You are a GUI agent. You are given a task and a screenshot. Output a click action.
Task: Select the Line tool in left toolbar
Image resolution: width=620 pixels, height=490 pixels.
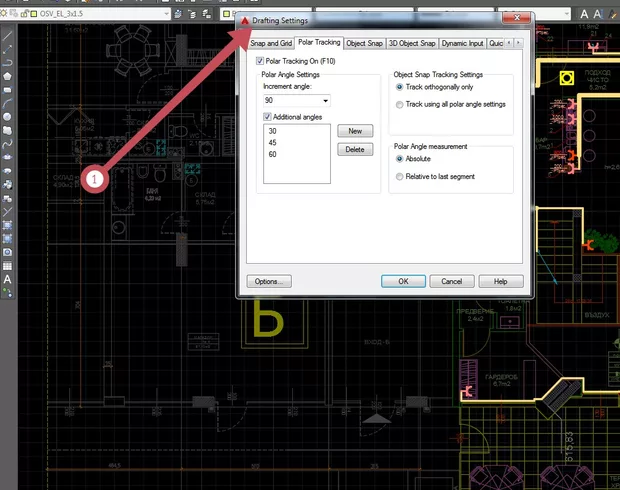[8, 35]
